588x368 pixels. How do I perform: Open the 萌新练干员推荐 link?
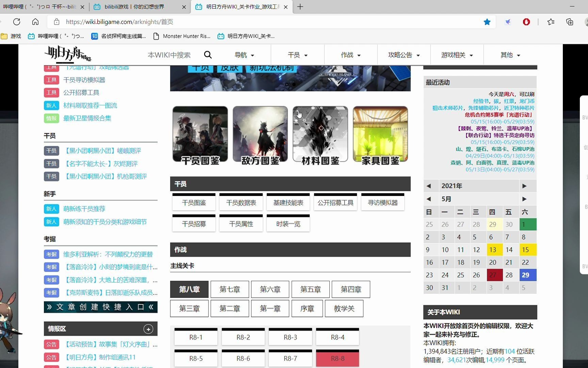[84, 209]
